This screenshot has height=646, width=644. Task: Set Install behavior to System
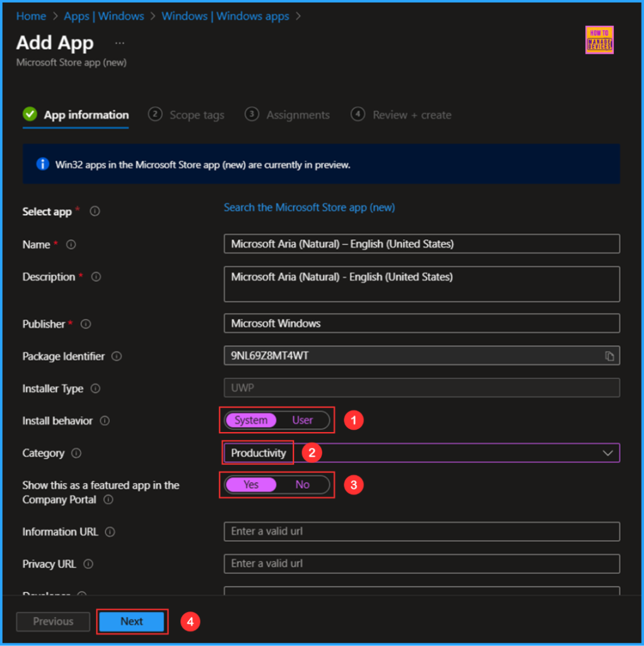(x=251, y=420)
